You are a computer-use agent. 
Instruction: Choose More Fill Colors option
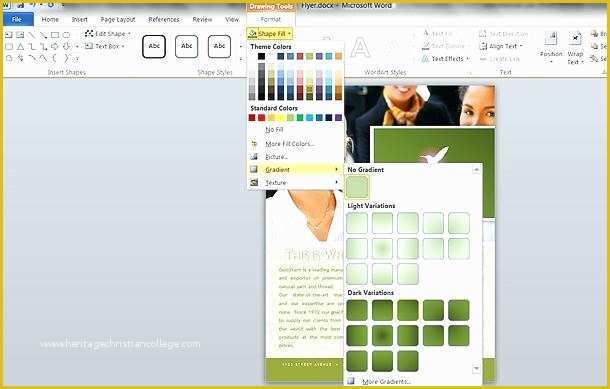pos(290,144)
